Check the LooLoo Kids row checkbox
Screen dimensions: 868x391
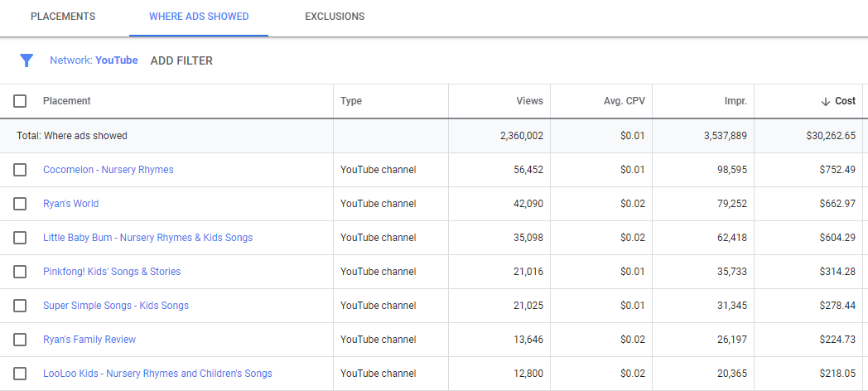(x=20, y=374)
